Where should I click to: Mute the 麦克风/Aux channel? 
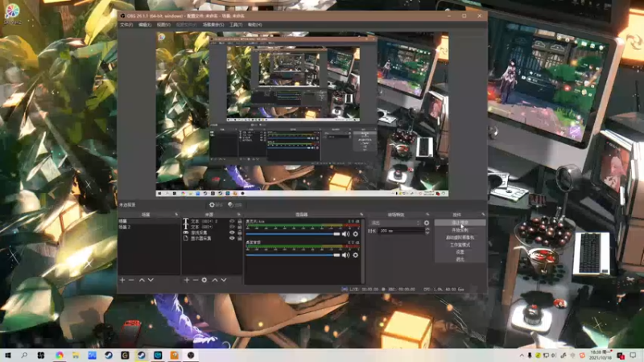tap(346, 234)
